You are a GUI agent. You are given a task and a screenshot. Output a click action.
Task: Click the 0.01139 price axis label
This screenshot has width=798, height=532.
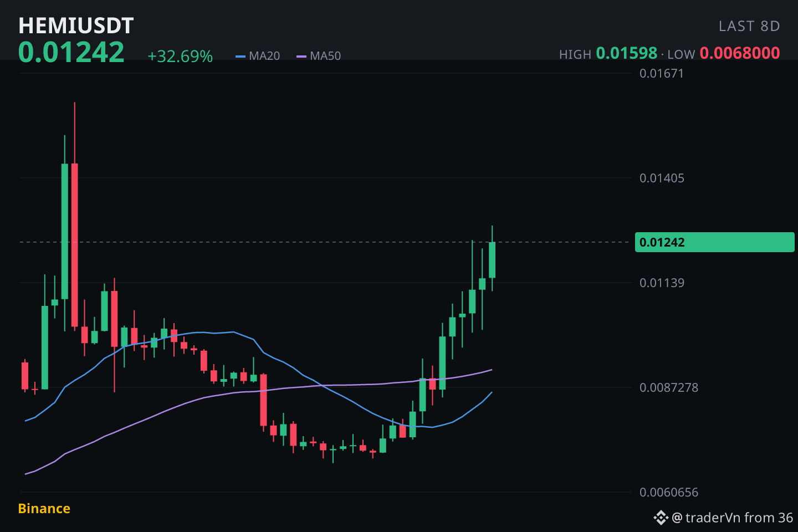click(662, 283)
